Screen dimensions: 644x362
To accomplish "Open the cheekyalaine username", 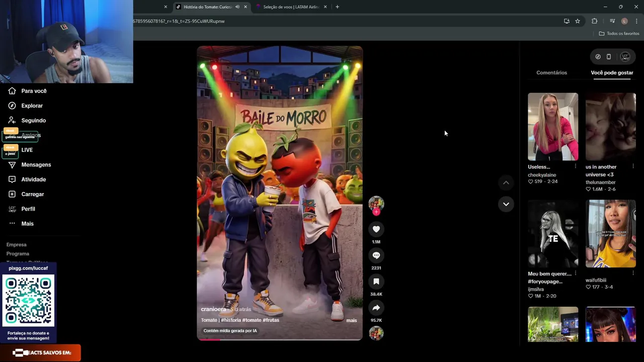I will 542,175.
